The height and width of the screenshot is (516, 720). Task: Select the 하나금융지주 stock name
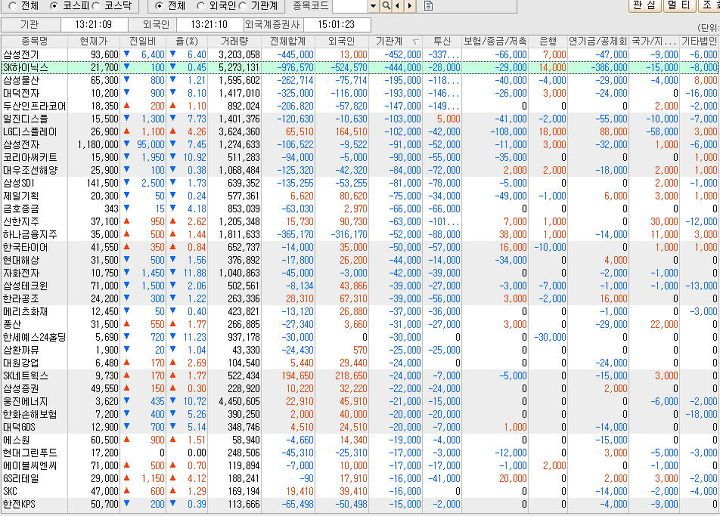coord(30,235)
